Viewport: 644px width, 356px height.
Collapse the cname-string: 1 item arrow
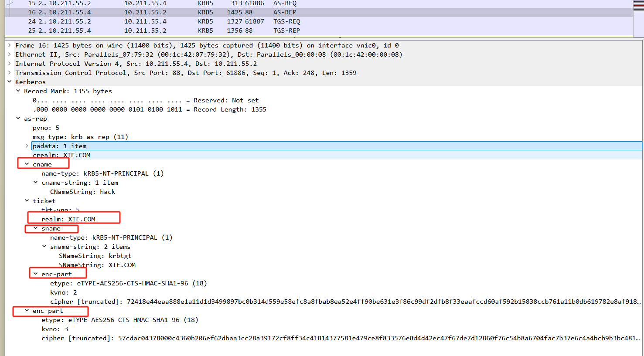tap(35, 183)
